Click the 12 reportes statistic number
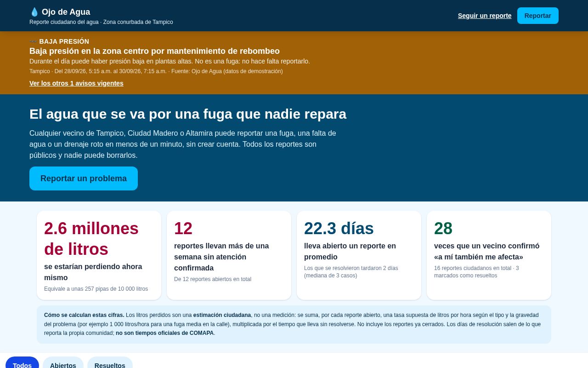This screenshot has width=588, height=368. pyautogui.click(x=183, y=229)
